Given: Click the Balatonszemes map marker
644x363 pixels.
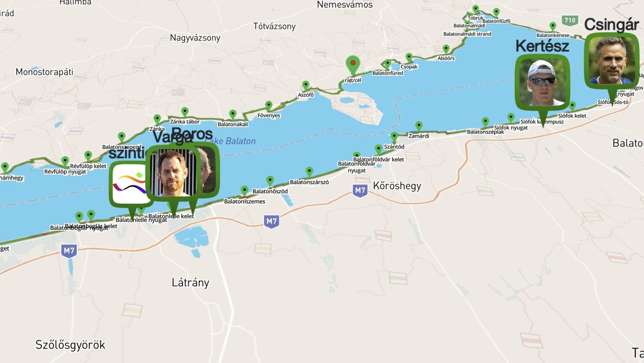Looking at the screenshot, I should (x=244, y=191).
